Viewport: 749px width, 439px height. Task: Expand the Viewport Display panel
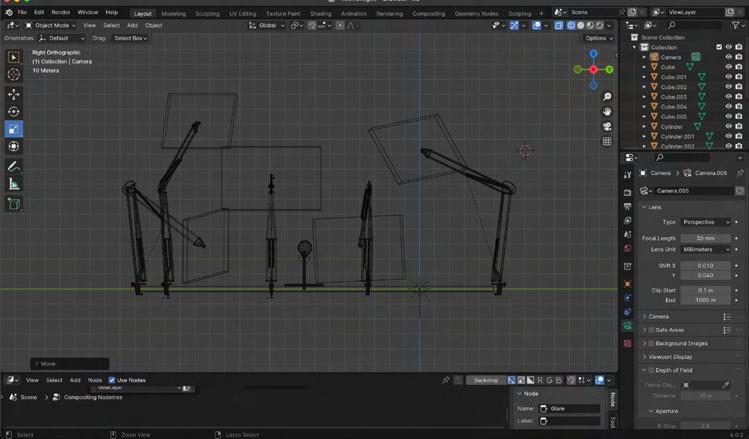pos(670,356)
